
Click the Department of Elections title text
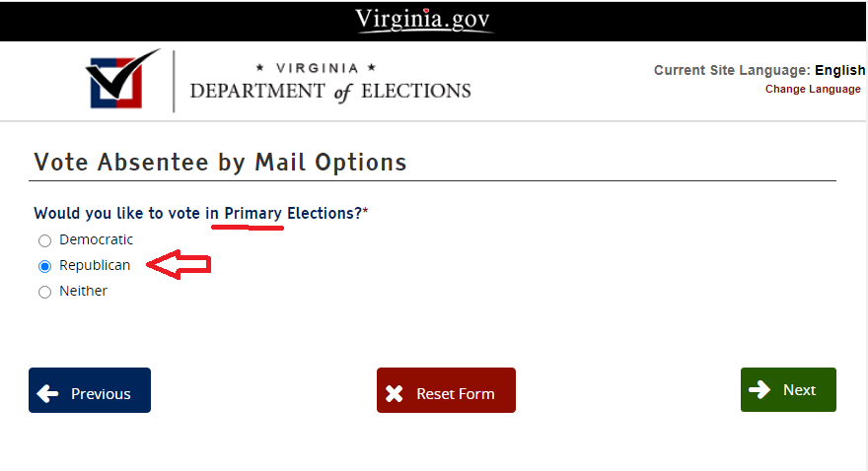pos(329,91)
